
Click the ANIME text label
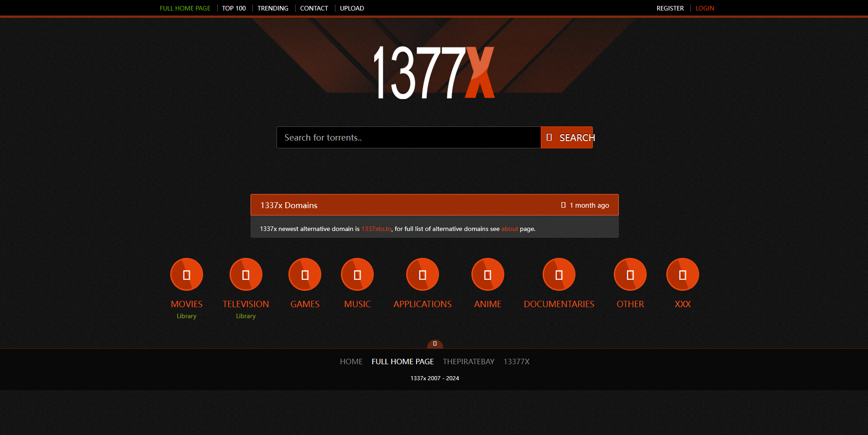click(x=488, y=304)
